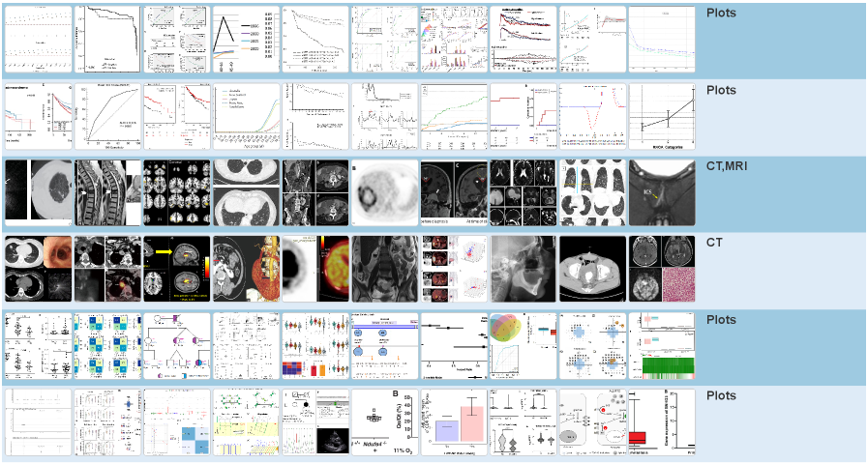Open the yellow arrow brain scan thumbnail
The width and height of the screenshot is (868, 464).
tap(176, 268)
